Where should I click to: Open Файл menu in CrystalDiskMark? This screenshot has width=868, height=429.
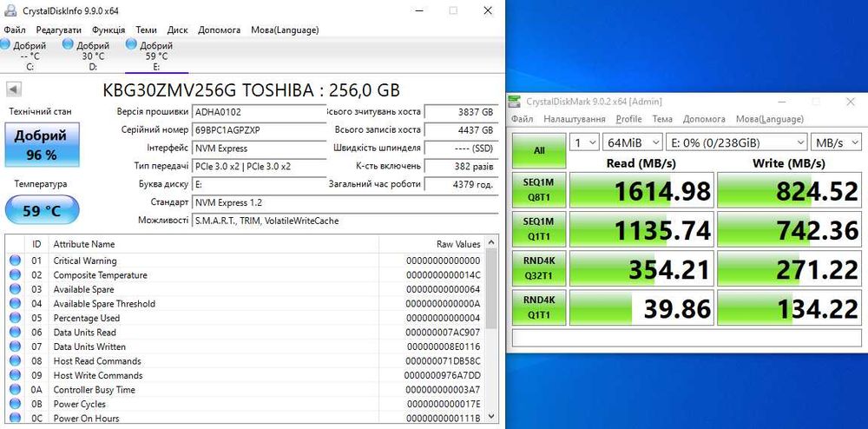(x=522, y=119)
